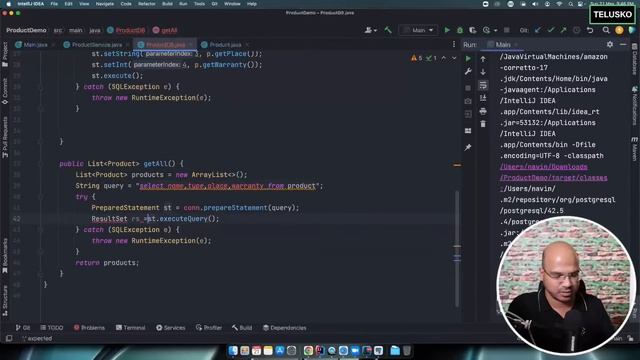This screenshot has height=360, width=640.
Task: Click the Scroll to end icon in Run console
Action: point(483,98)
